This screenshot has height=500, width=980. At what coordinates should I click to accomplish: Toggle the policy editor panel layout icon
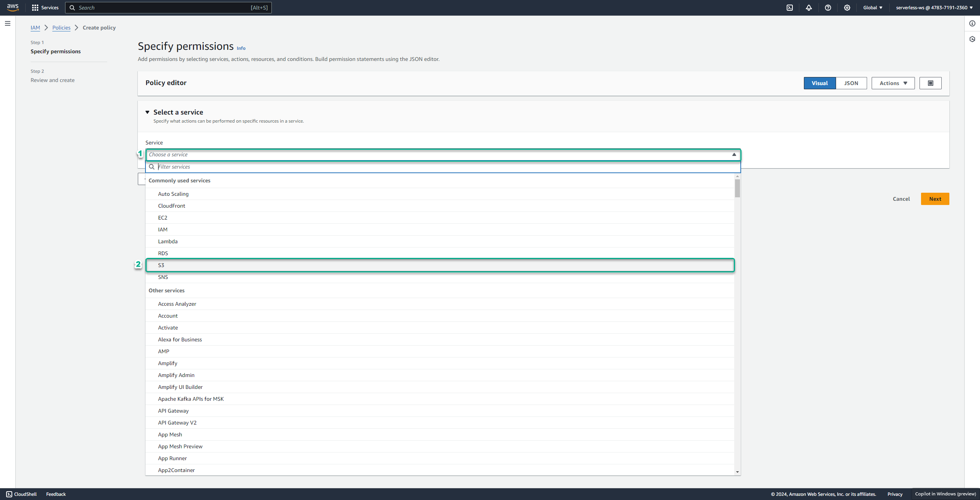tap(931, 83)
